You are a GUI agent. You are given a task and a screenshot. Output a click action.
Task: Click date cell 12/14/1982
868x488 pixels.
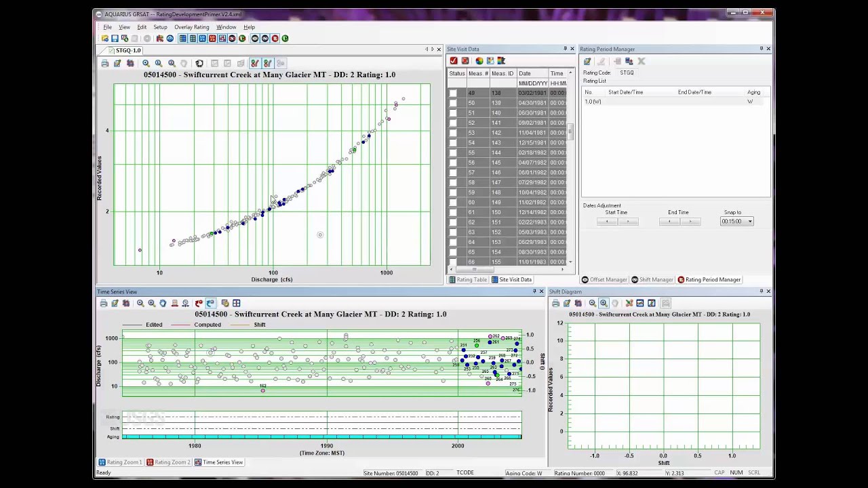pos(532,212)
